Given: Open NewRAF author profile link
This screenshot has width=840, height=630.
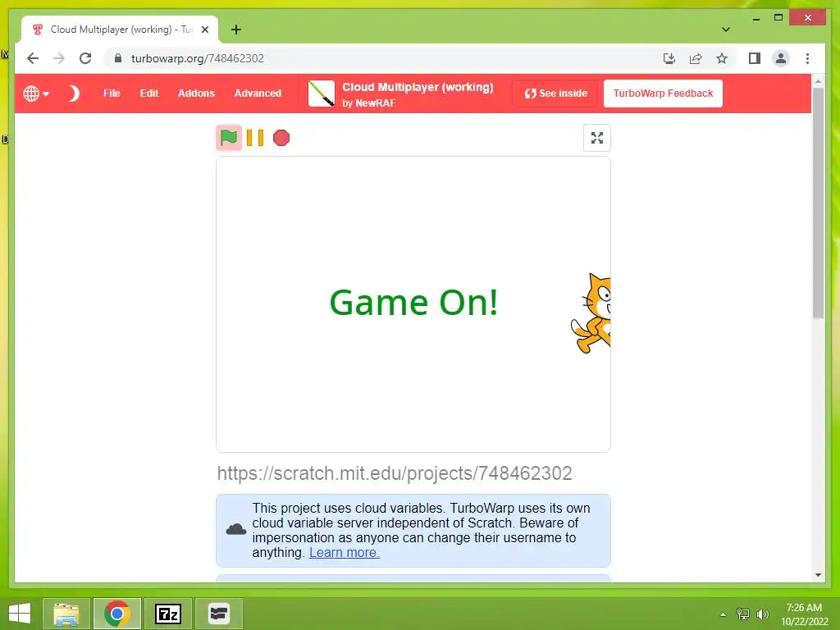Looking at the screenshot, I should click(376, 103).
